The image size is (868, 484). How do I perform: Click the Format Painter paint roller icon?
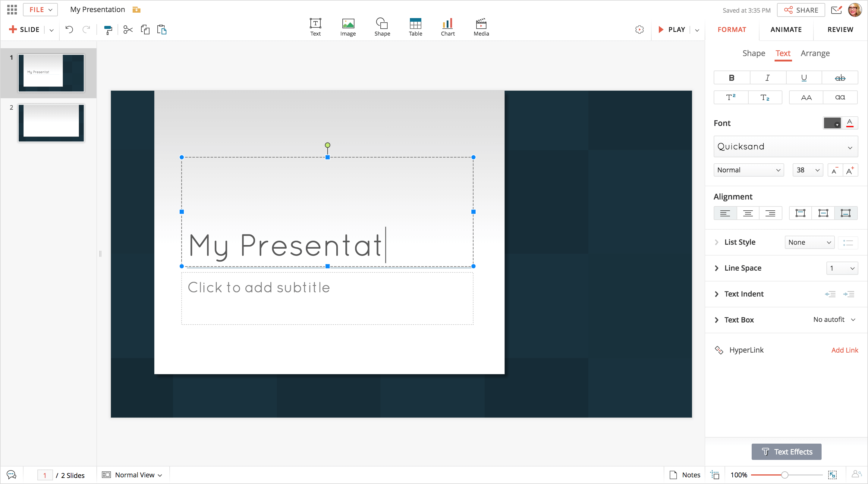click(x=108, y=30)
